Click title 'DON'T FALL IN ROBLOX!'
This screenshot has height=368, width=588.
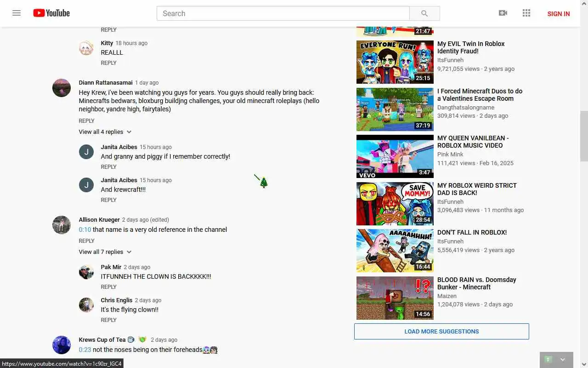tap(472, 232)
